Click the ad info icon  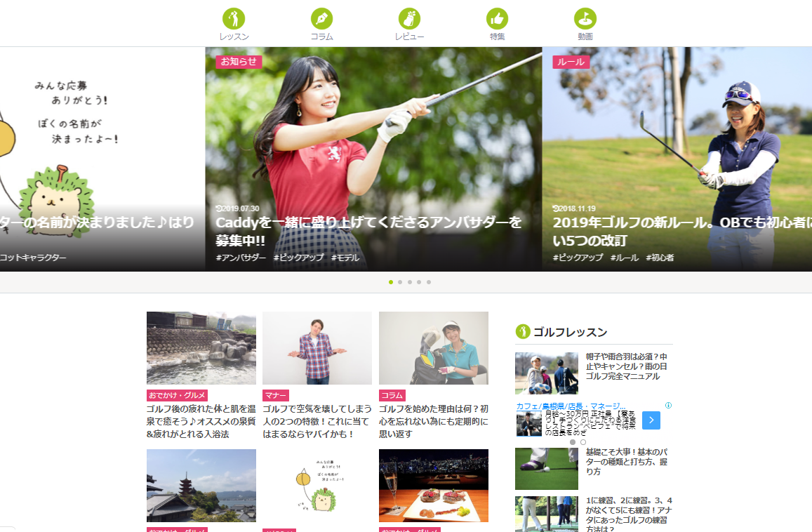pyautogui.click(x=668, y=406)
